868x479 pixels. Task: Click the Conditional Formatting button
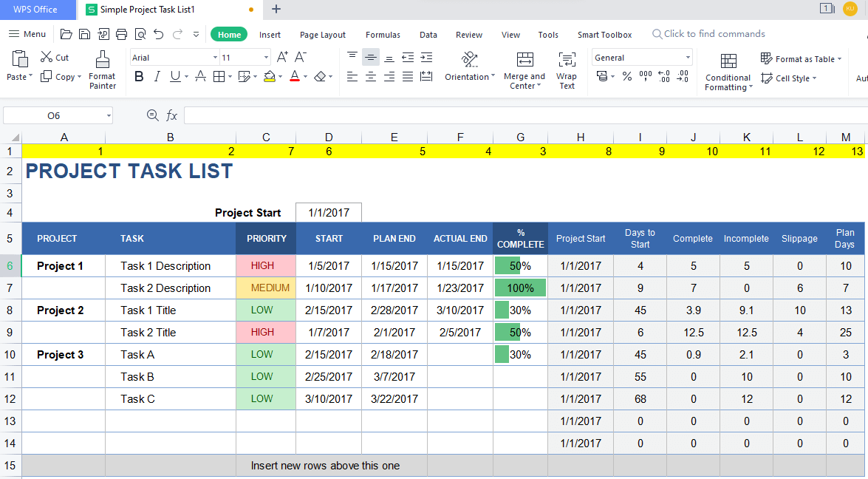point(728,72)
